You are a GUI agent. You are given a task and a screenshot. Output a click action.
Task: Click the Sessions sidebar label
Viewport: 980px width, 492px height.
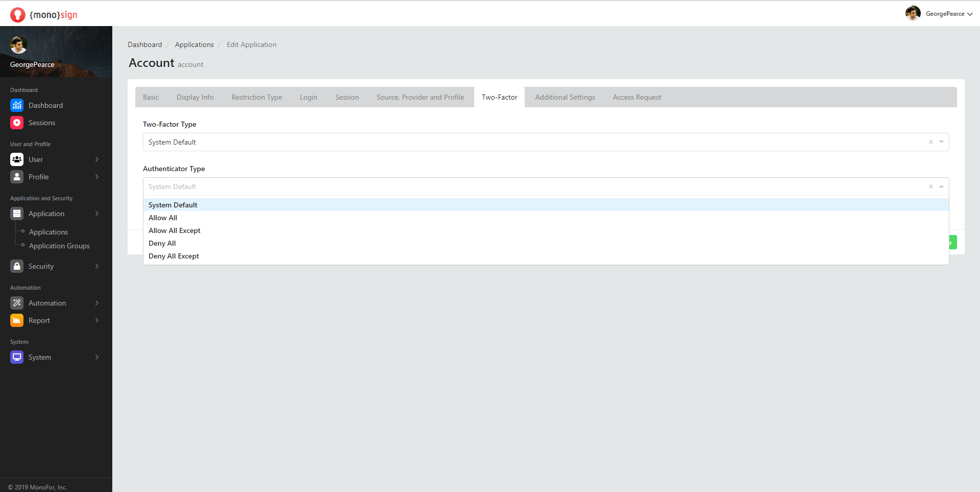[42, 123]
